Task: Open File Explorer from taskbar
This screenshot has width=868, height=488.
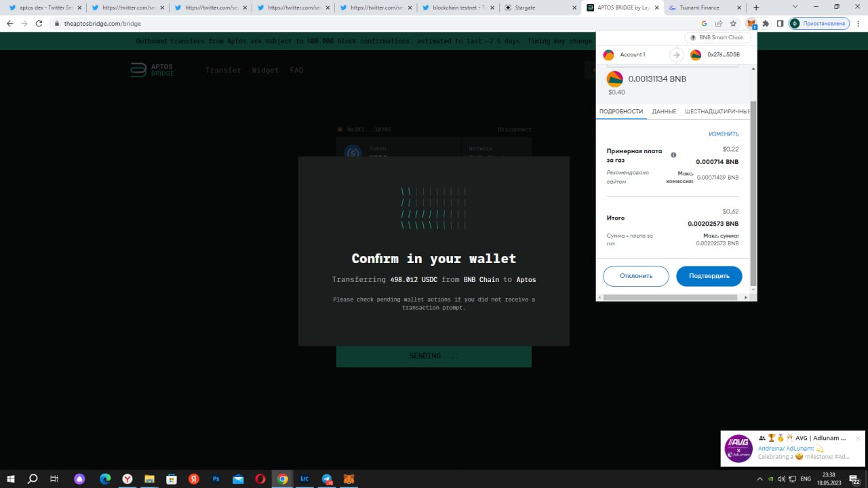Action: (149, 479)
